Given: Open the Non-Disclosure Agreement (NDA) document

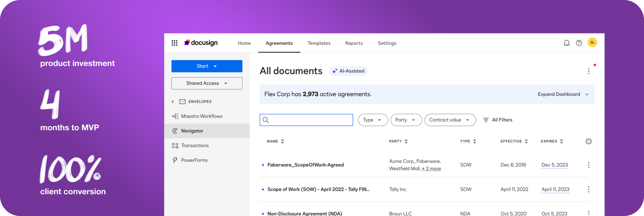Looking at the screenshot, I should [x=305, y=213].
